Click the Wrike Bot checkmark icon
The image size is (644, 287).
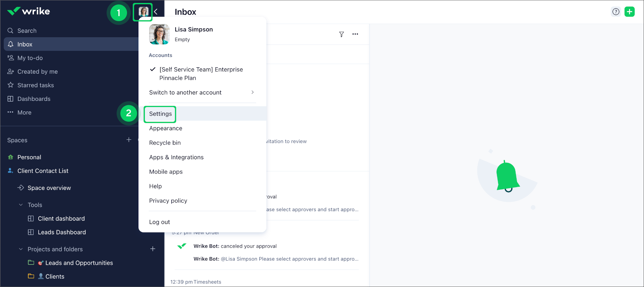click(182, 246)
